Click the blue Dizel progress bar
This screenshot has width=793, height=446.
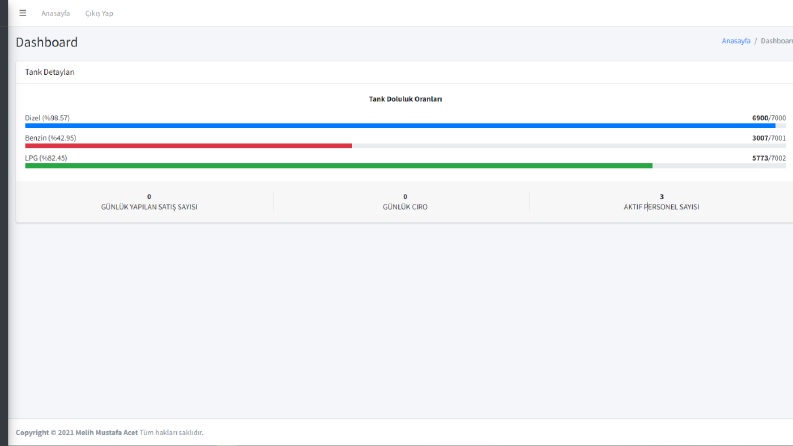point(400,125)
